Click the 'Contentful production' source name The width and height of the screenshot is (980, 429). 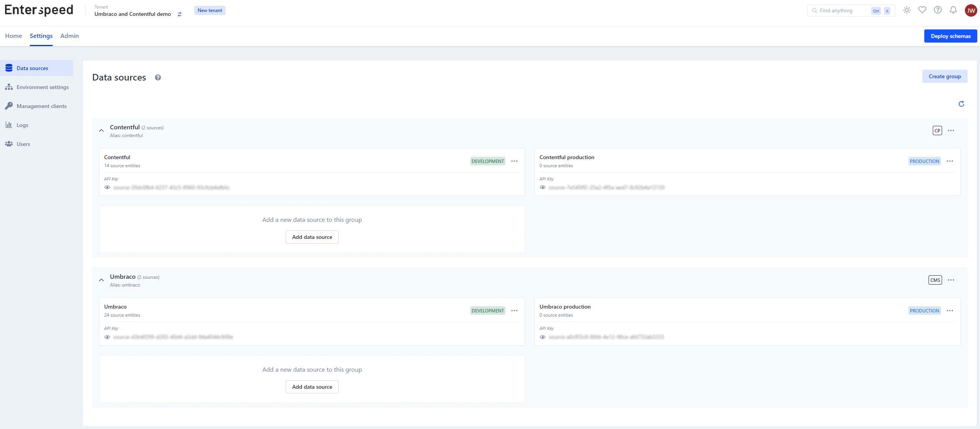pyautogui.click(x=567, y=157)
